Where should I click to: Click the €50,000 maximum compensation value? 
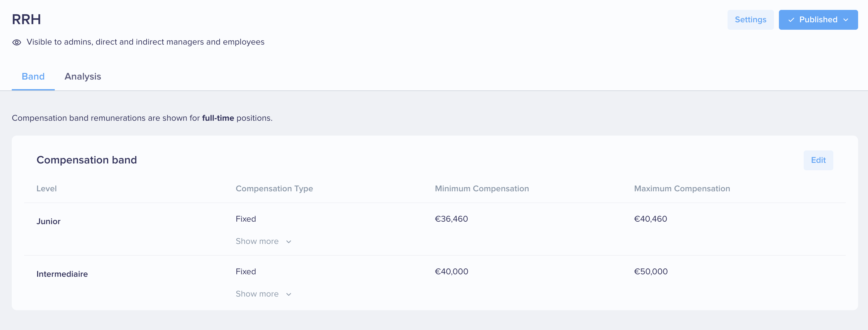651,272
